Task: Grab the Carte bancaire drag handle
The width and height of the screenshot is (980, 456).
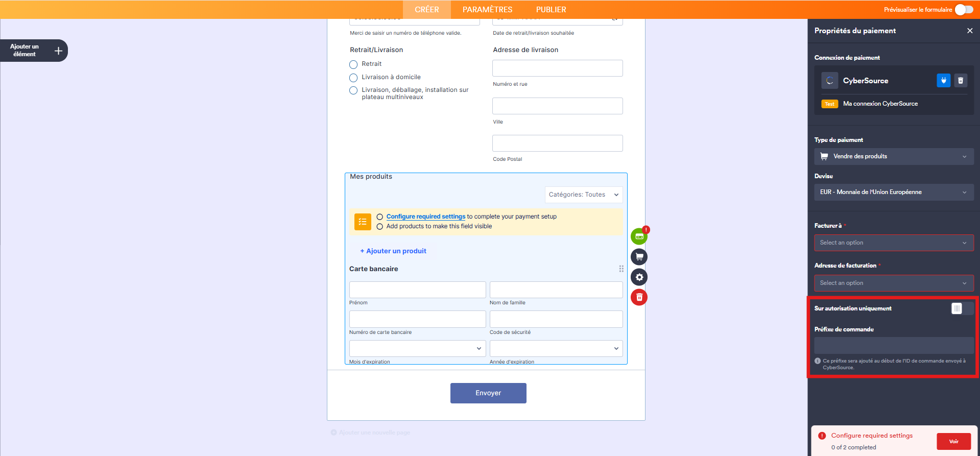Action: pyautogui.click(x=621, y=269)
